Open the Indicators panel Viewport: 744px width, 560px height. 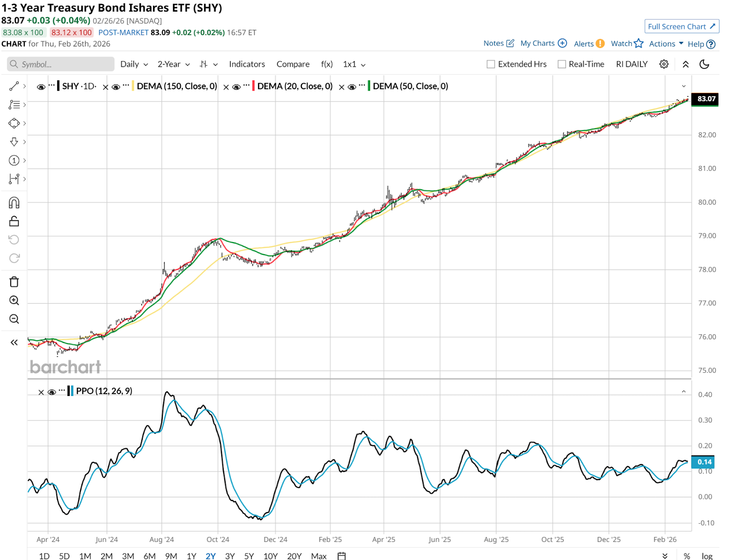247,64
